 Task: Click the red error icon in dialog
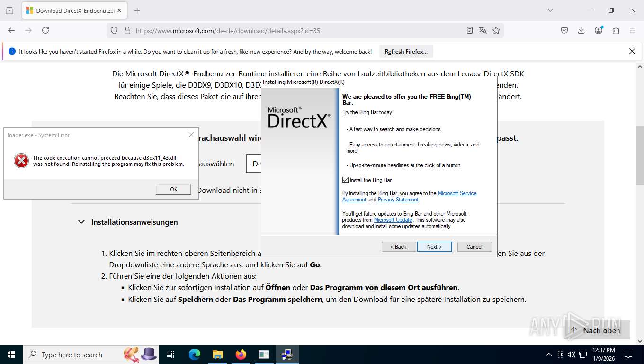[21, 161]
